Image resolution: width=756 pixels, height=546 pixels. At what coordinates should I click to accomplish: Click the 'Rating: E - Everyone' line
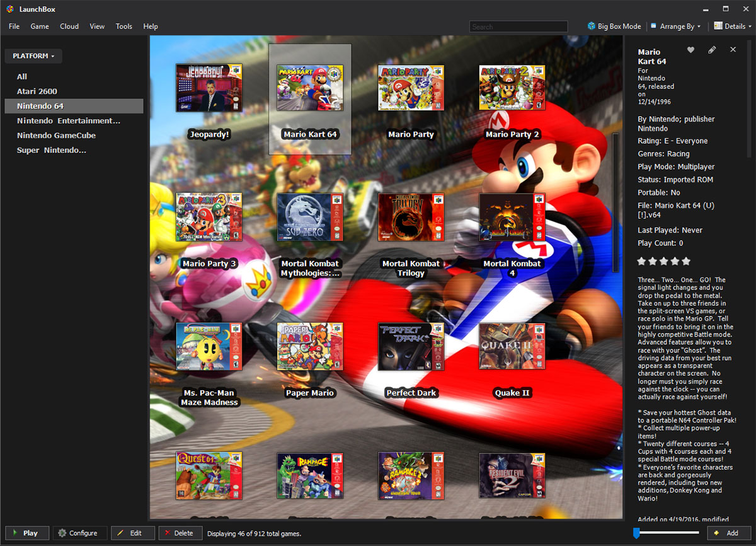(672, 141)
